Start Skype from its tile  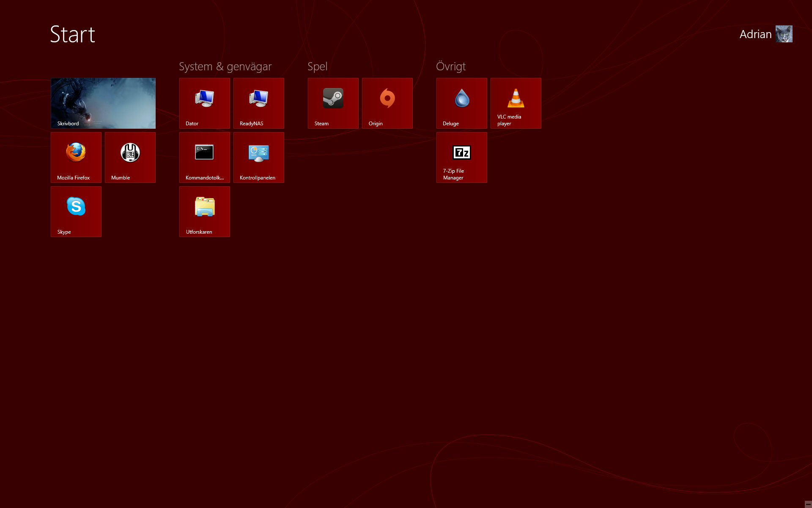tap(76, 211)
